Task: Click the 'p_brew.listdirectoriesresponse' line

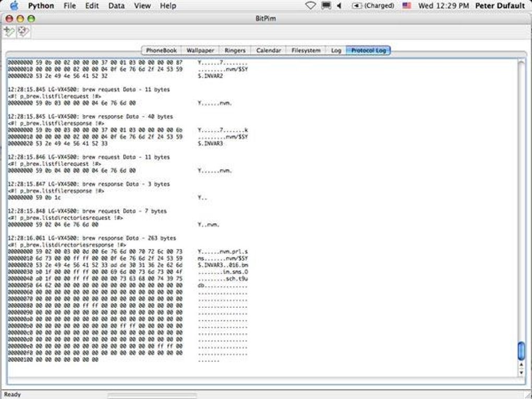Action: click(x=67, y=245)
